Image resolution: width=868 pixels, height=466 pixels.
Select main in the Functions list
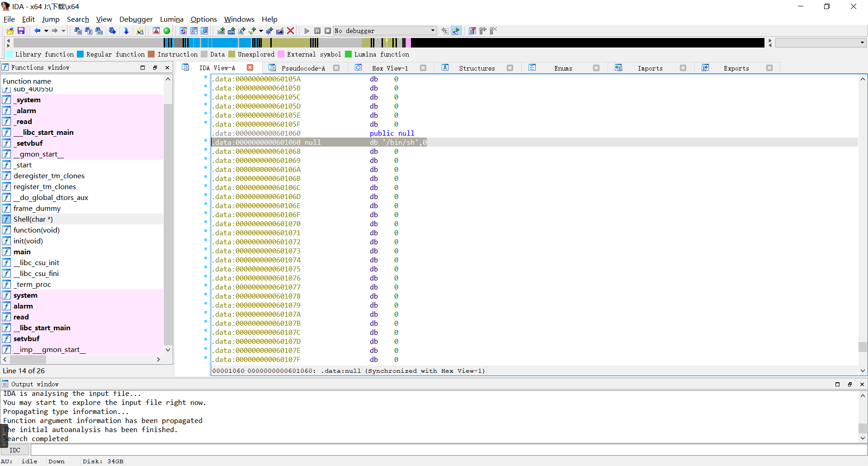22,252
